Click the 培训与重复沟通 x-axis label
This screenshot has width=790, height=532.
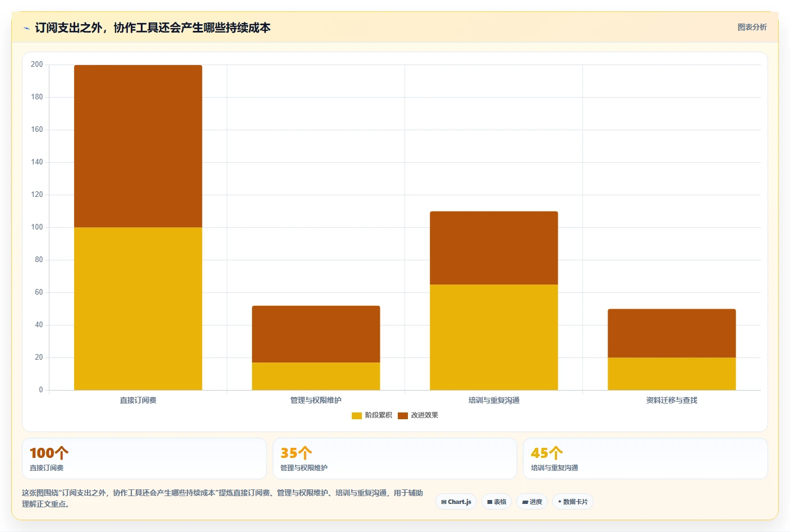(494, 400)
